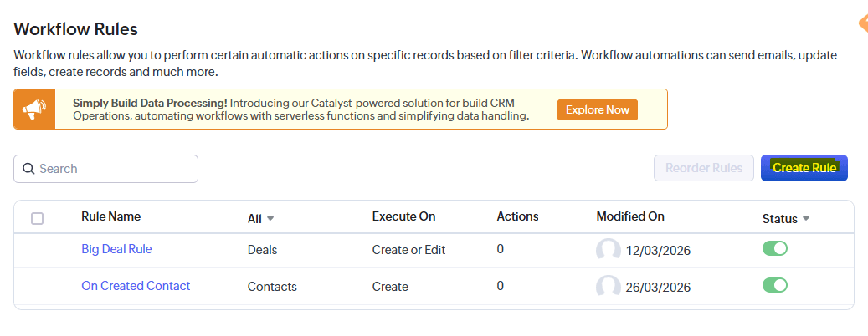The width and height of the screenshot is (868, 336).
Task: Click the Execute On column header
Action: pos(403,216)
